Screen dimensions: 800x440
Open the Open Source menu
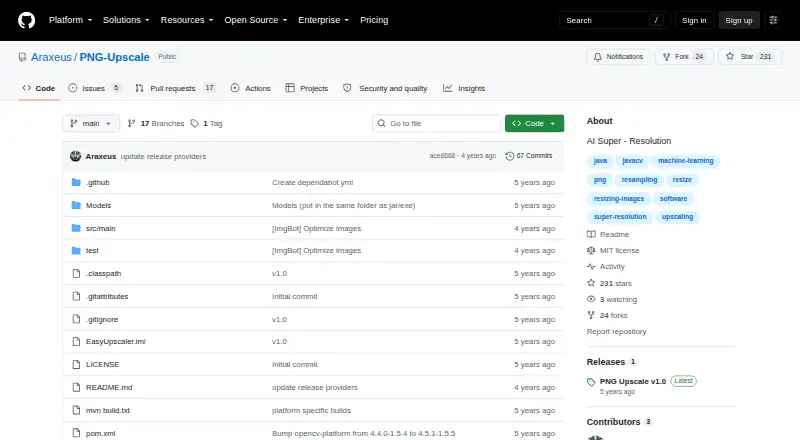256,20
